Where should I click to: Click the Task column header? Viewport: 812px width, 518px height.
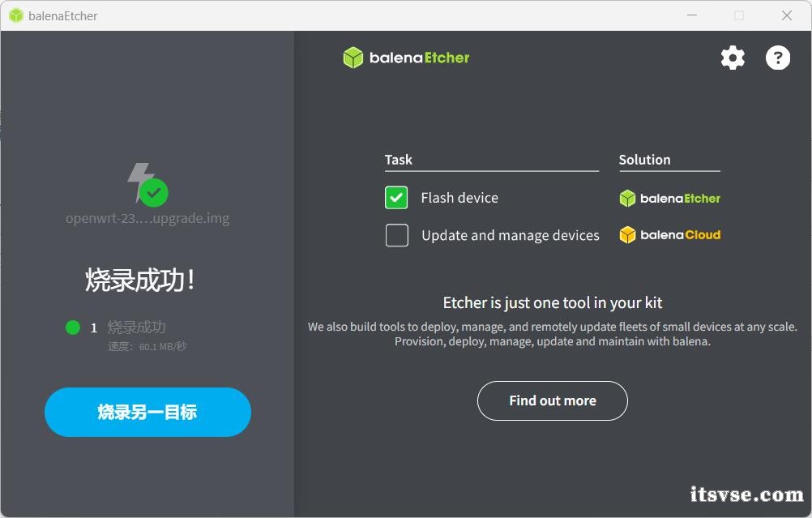coord(398,160)
